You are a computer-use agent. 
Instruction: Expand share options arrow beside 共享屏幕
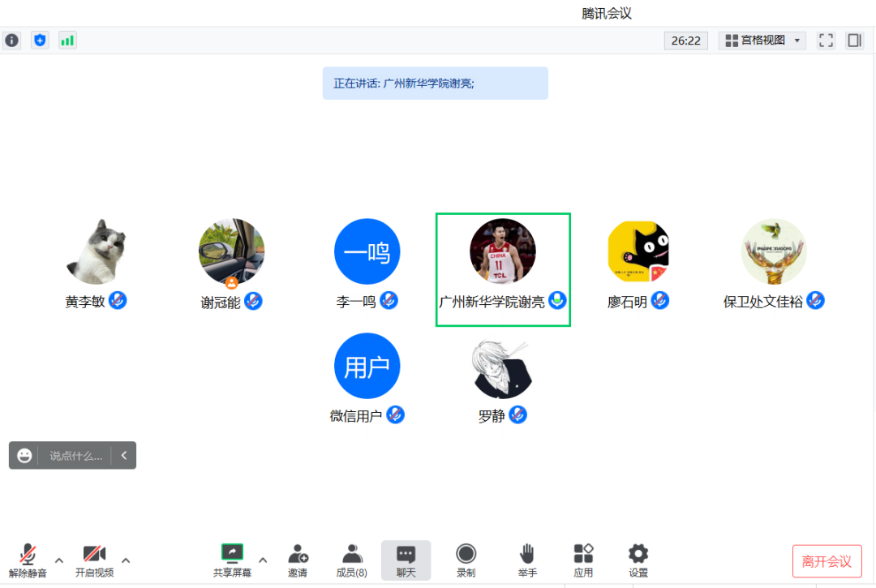263,560
